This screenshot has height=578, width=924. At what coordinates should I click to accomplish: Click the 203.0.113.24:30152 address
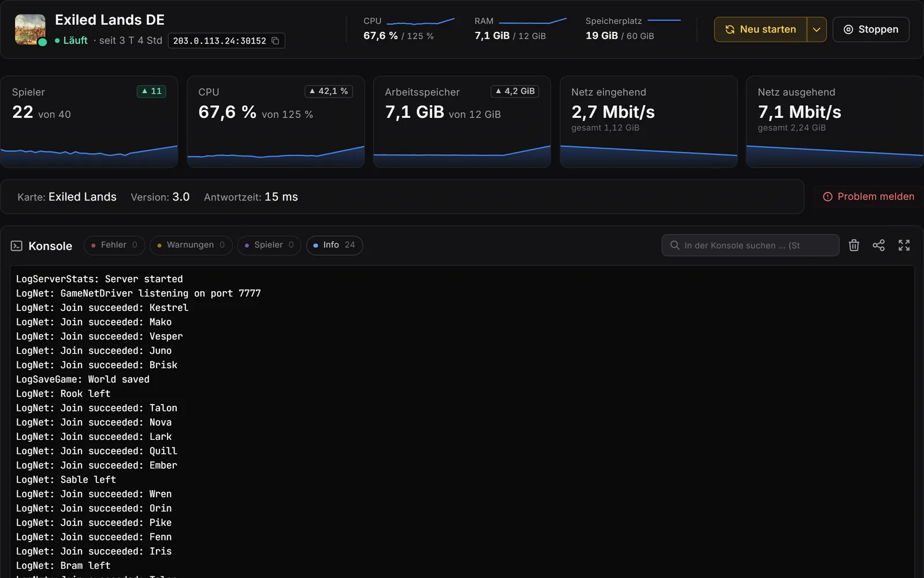(219, 41)
